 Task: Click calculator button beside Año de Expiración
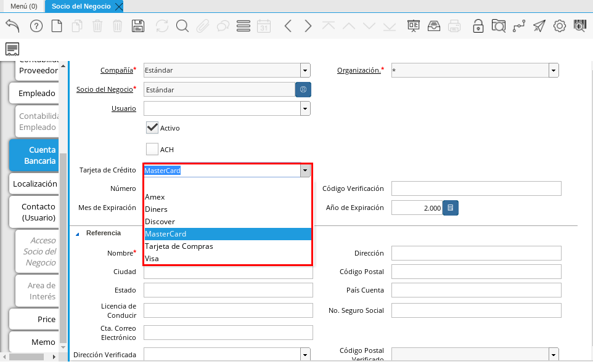pos(451,208)
